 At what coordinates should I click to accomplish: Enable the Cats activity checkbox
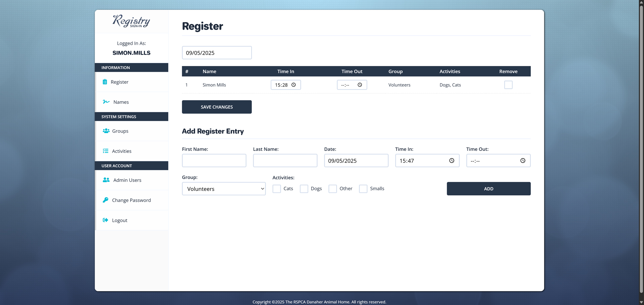coord(277,189)
